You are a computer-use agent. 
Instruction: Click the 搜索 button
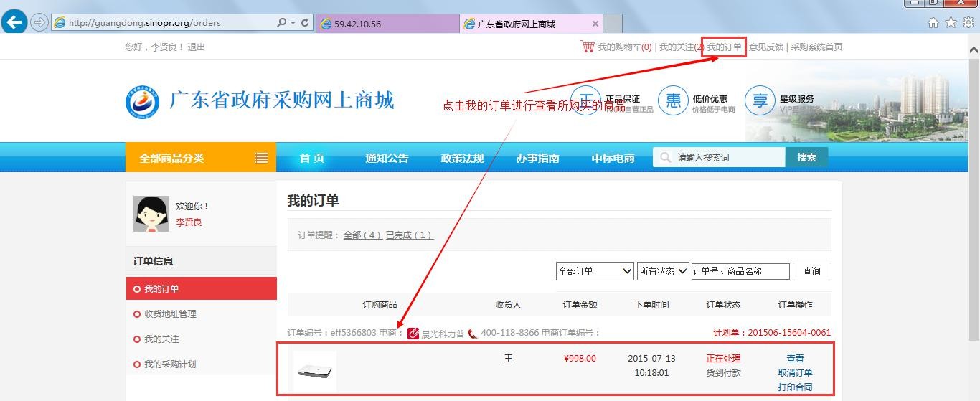(807, 157)
